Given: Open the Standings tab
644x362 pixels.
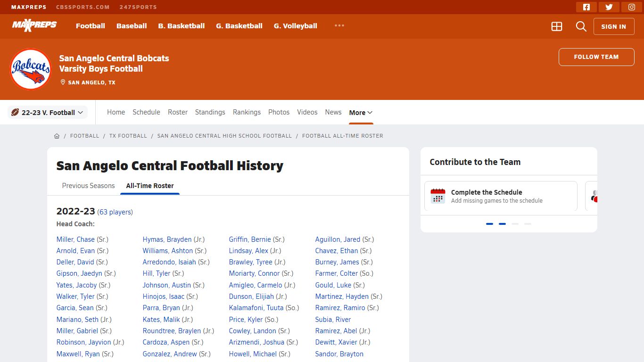Looking at the screenshot, I should pyautogui.click(x=210, y=112).
